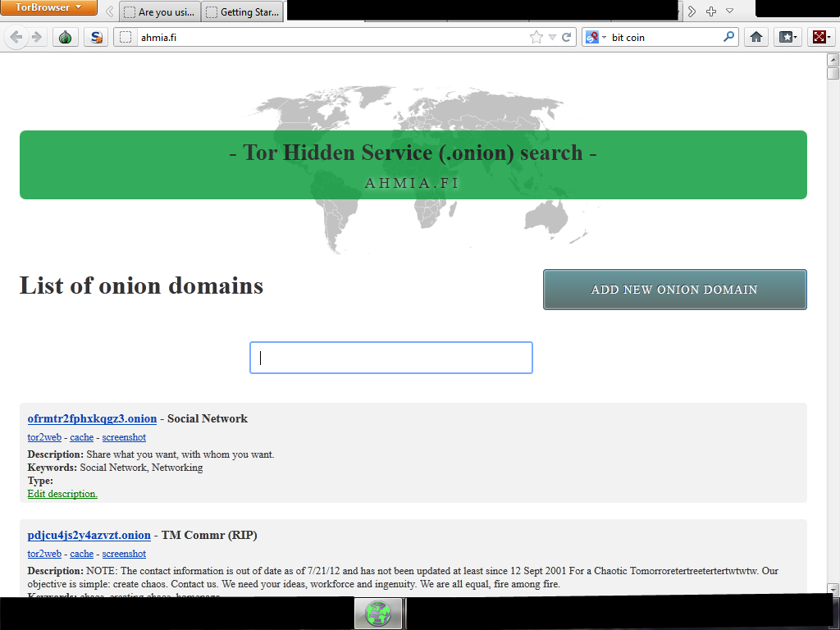840x630 pixels.
Task: Bookmark this page with star icon
Action: pyautogui.click(x=536, y=38)
